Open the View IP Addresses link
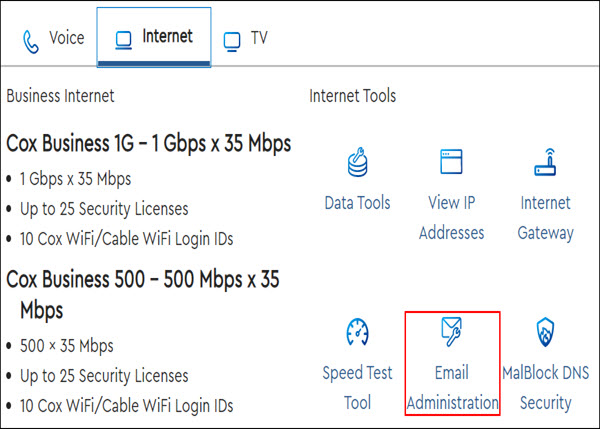 pos(452,218)
